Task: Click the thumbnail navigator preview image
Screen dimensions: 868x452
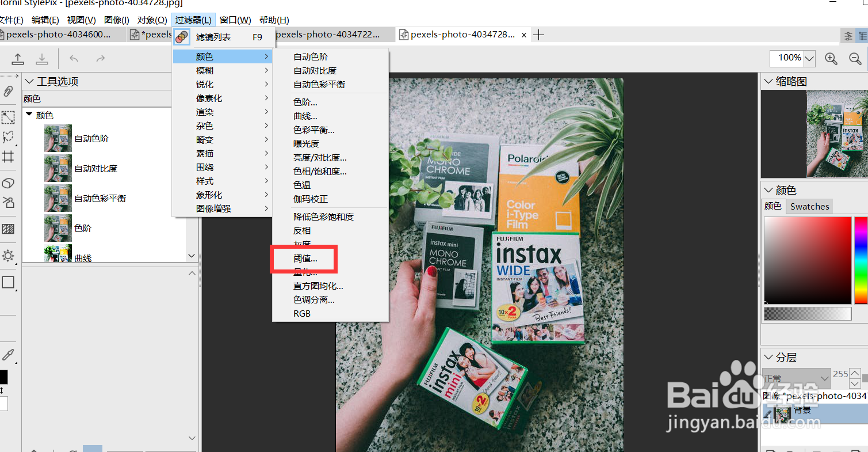Action: (837, 134)
